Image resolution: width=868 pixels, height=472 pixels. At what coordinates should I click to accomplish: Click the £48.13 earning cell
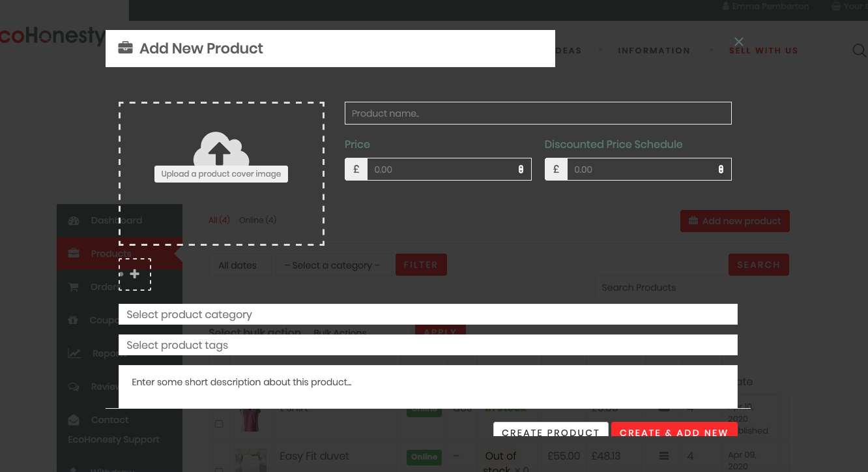pyautogui.click(x=605, y=456)
